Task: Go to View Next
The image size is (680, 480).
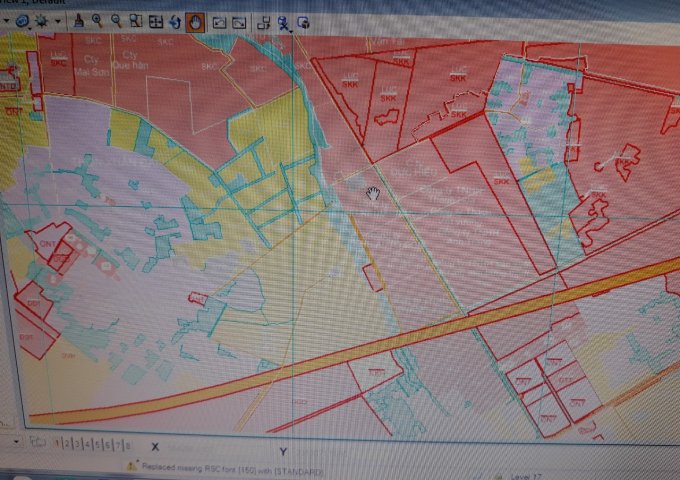Action: [x=240, y=20]
